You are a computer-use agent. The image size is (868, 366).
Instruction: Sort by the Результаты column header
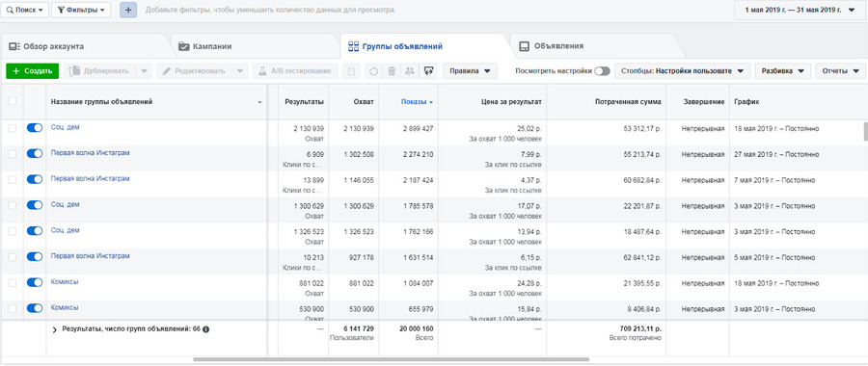coord(304,102)
